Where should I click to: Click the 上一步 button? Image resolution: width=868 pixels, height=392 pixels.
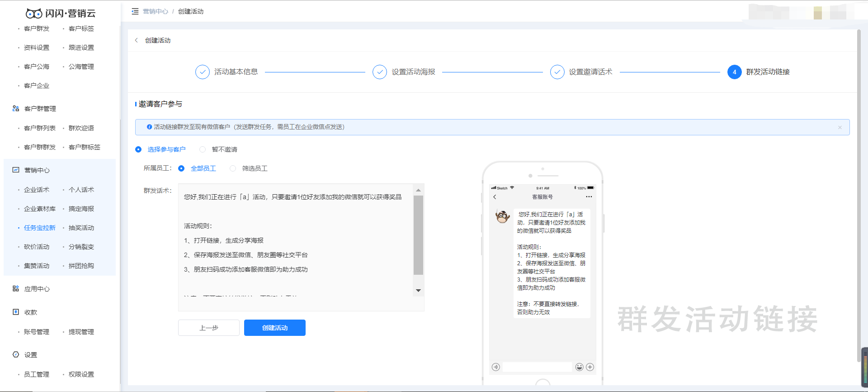tap(209, 328)
